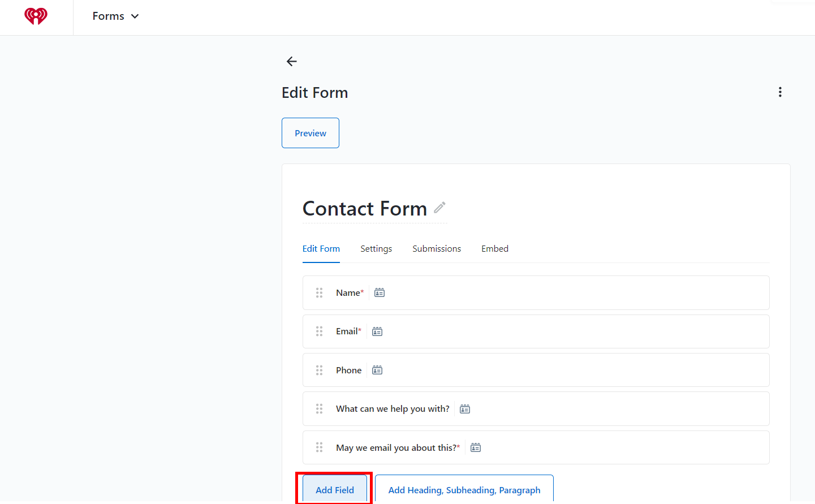Open the three-dot options menu

[780, 92]
